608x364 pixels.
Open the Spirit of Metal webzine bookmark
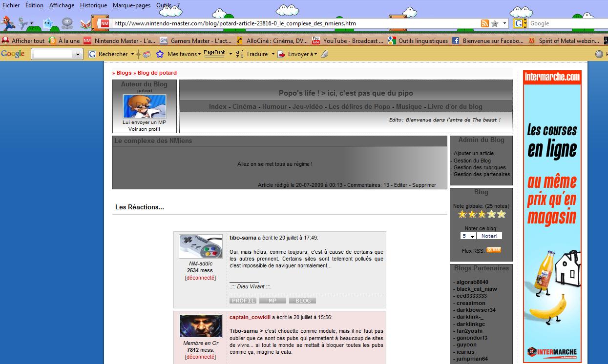tap(564, 41)
